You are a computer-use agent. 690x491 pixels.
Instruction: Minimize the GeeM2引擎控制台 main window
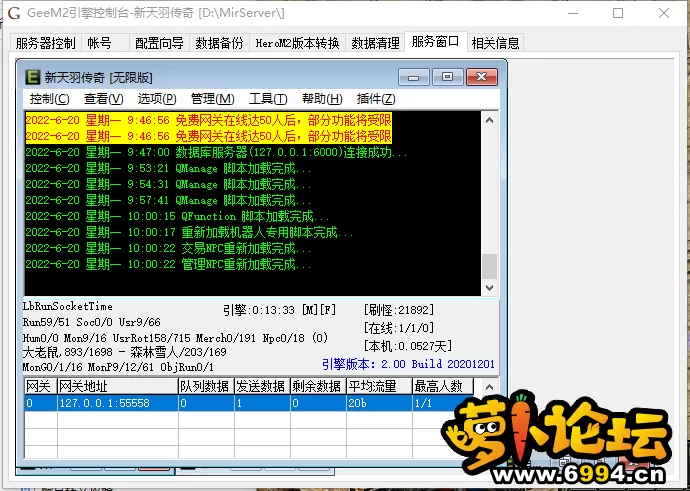pos(573,13)
